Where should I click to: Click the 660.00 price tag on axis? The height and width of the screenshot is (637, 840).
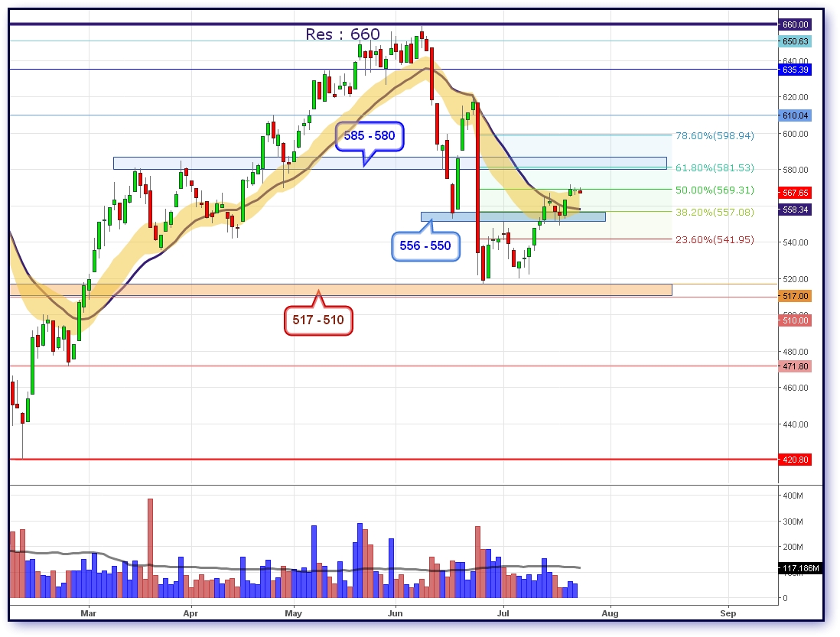[x=796, y=24]
